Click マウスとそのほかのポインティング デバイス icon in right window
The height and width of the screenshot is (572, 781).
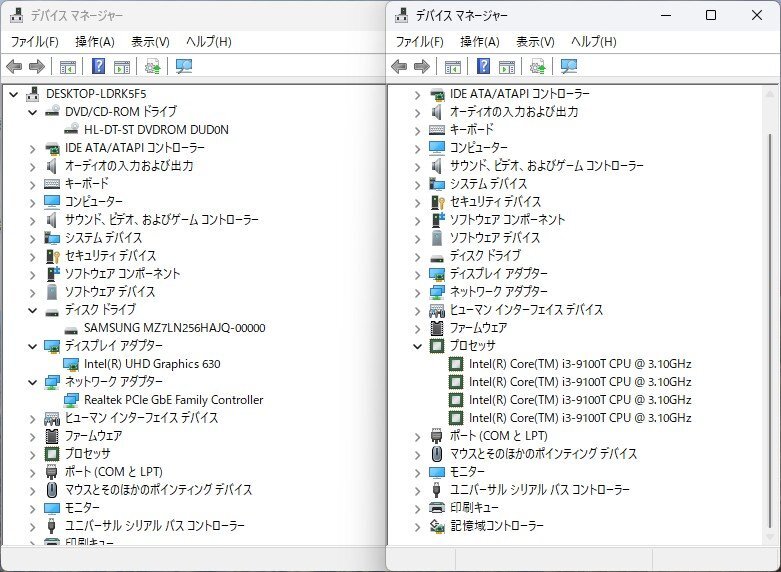point(437,454)
